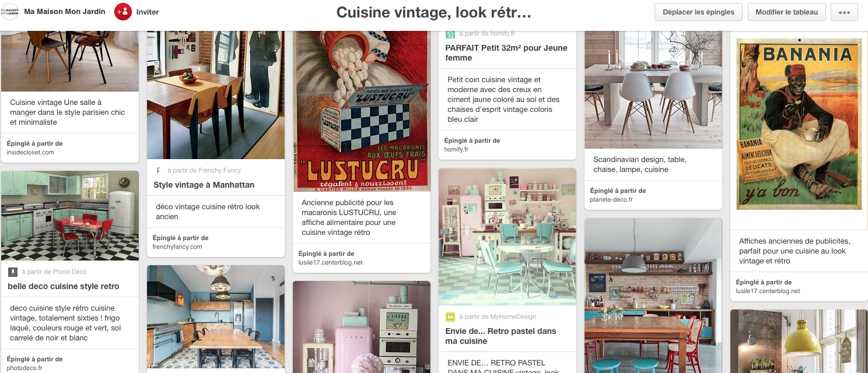
Task: Click Modifier le tableau button
Action: point(787,12)
